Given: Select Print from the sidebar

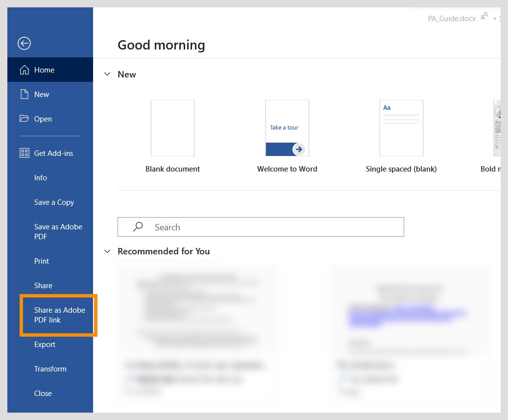Looking at the screenshot, I should point(42,261).
